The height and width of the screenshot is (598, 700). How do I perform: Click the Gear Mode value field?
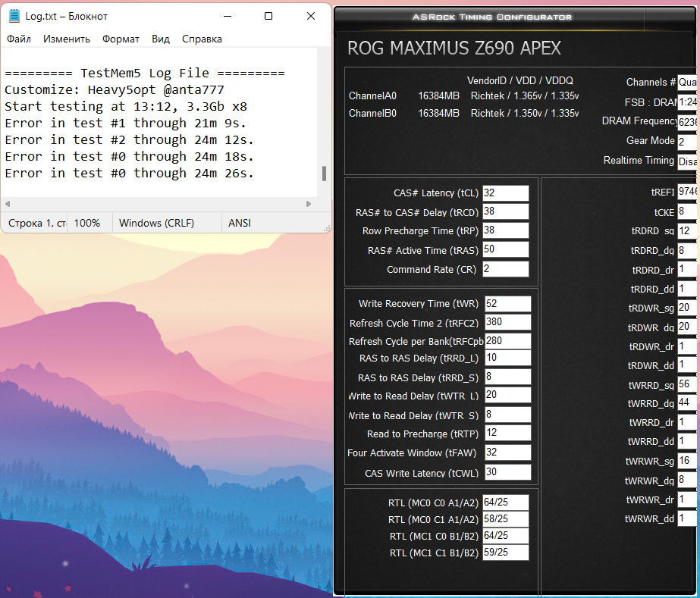tap(688, 142)
